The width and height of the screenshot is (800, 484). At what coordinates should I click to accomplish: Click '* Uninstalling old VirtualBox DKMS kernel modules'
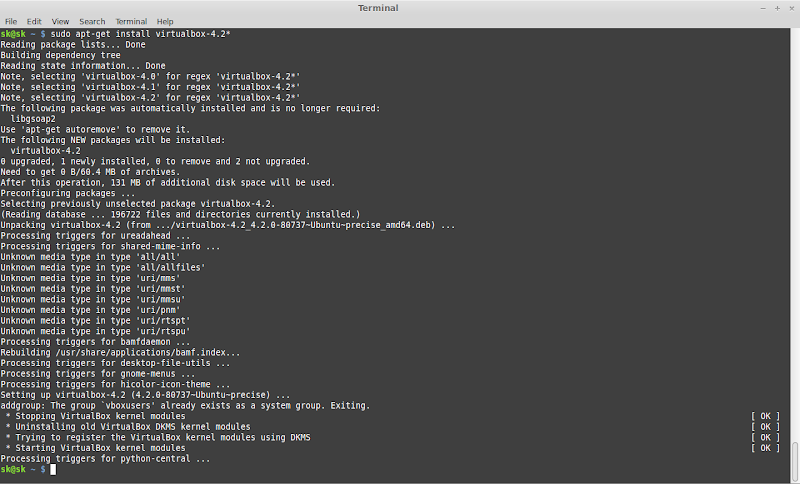coord(128,427)
